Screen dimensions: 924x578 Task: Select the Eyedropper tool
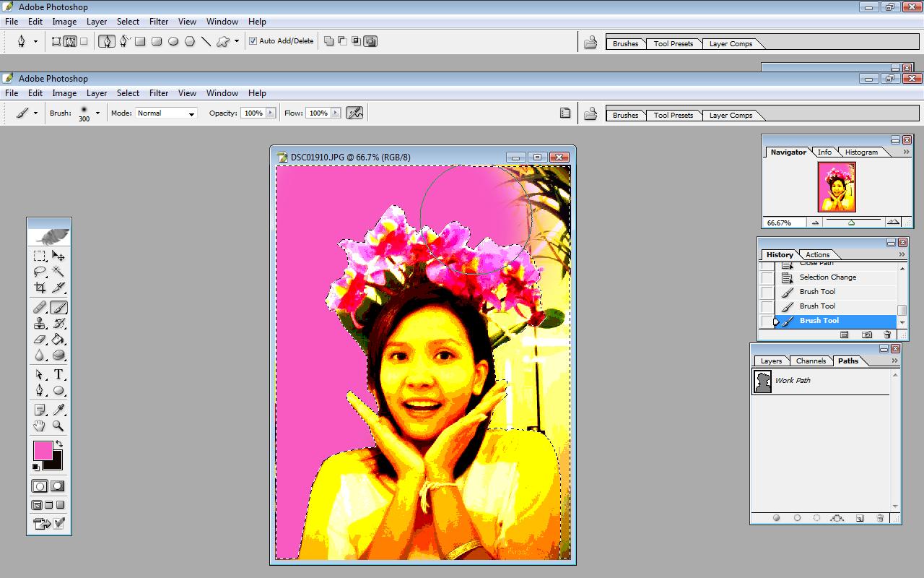coord(58,410)
